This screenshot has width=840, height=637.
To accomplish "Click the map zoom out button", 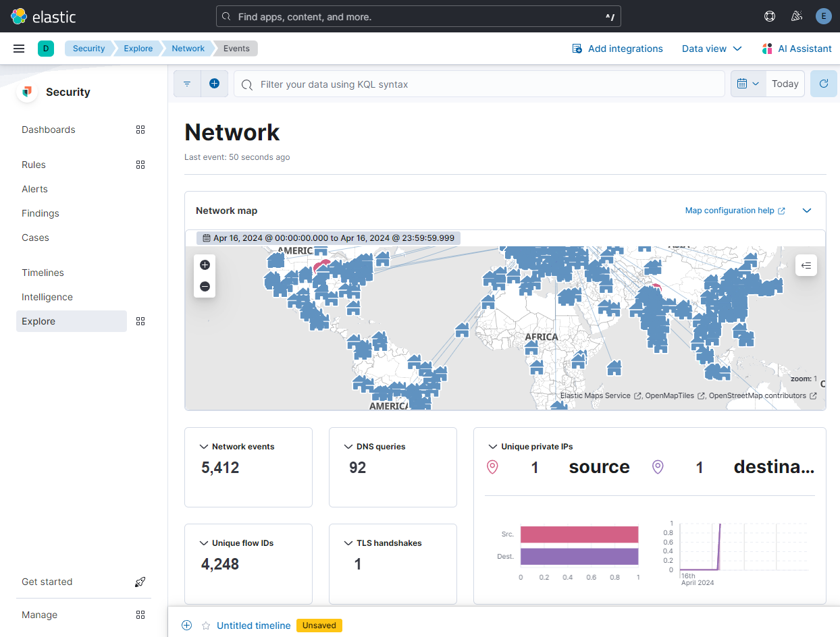I will click(x=205, y=287).
